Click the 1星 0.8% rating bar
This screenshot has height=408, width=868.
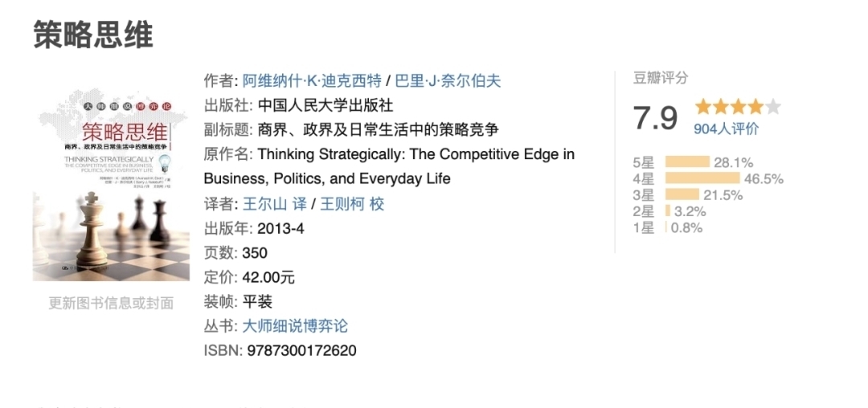point(666,227)
